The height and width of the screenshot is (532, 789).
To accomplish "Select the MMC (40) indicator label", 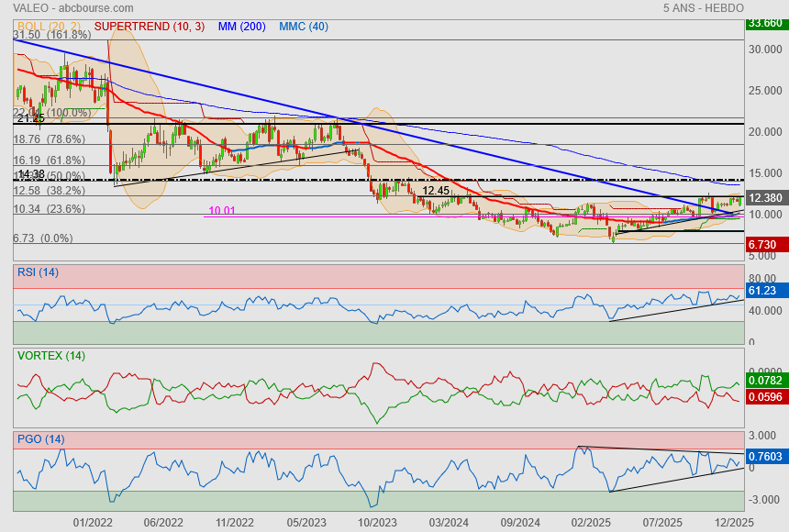I will [x=304, y=27].
